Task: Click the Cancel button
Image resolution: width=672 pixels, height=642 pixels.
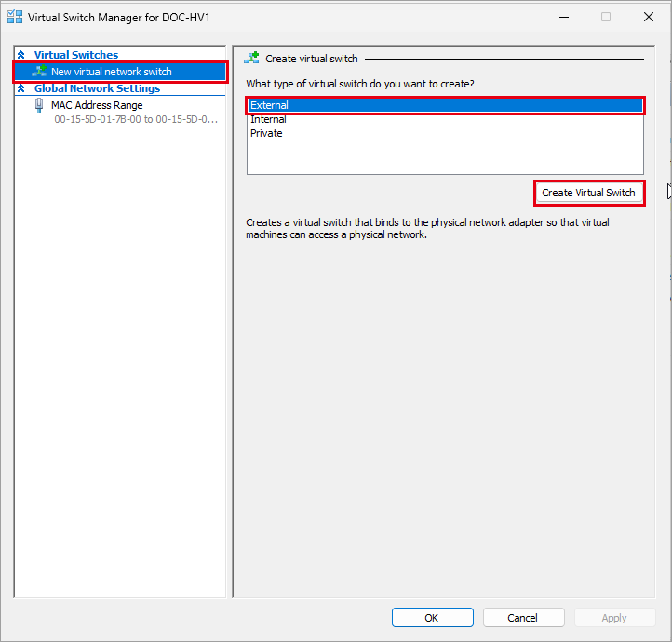Action: [523, 618]
